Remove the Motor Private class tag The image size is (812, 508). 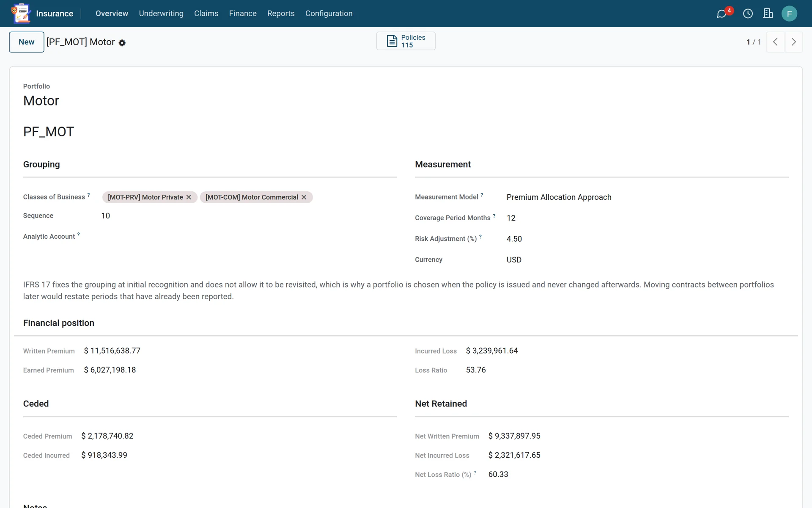189,197
